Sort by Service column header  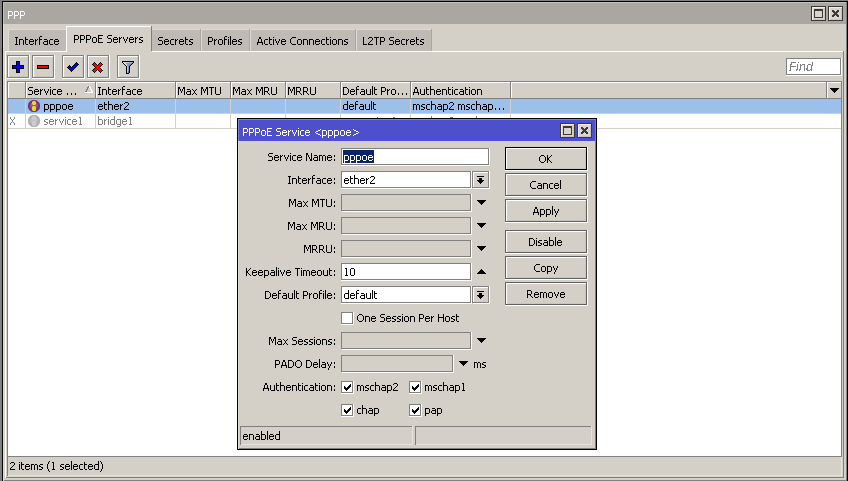[60, 91]
